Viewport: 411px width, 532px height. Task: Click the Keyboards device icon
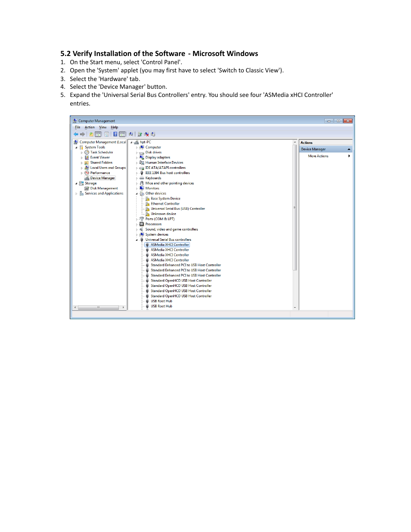click(x=142, y=178)
